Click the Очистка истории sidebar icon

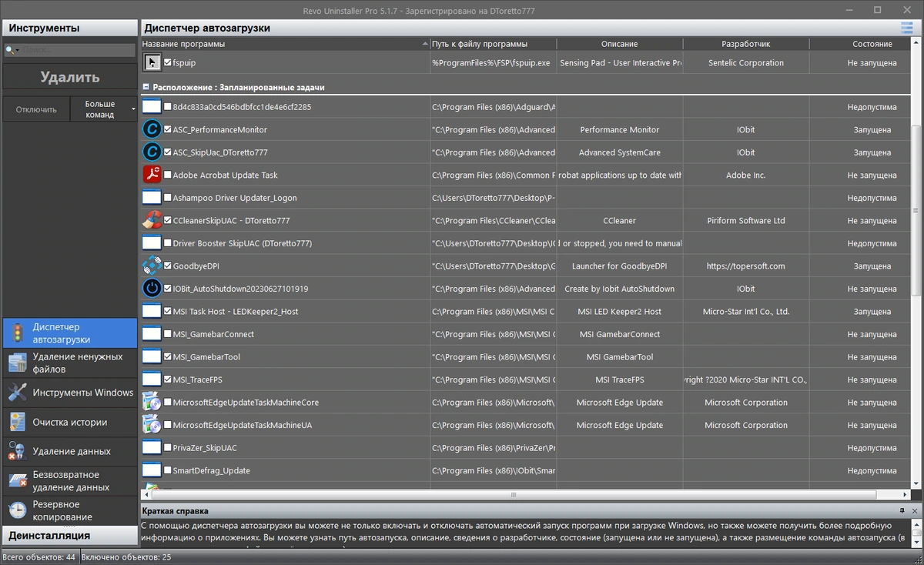point(17,422)
